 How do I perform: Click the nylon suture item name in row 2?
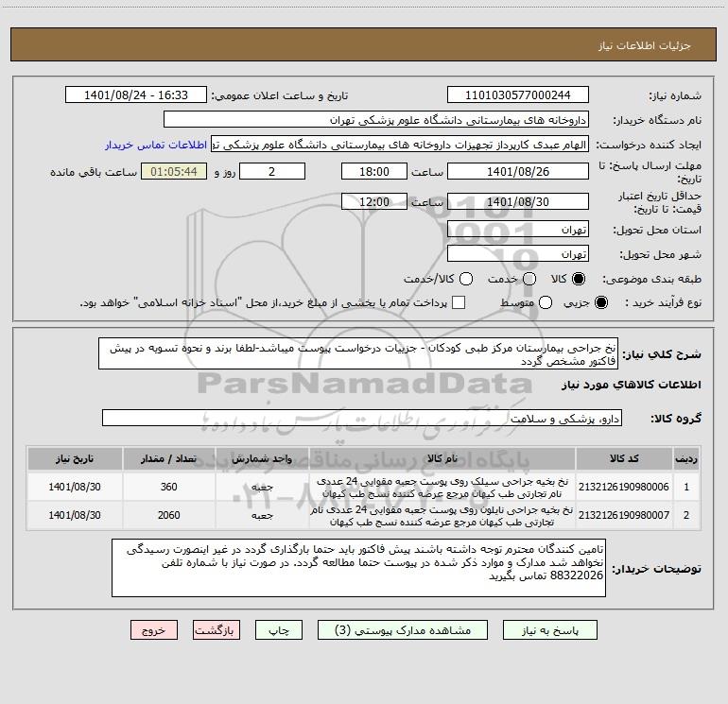click(x=442, y=516)
